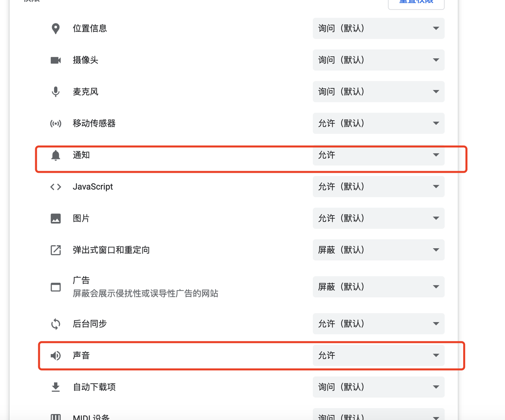Image resolution: width=505 pixels, height=420 pixels.
Task: Click the picture icon beside 图片
Action: pyautogui.click(x=56, y=218)
